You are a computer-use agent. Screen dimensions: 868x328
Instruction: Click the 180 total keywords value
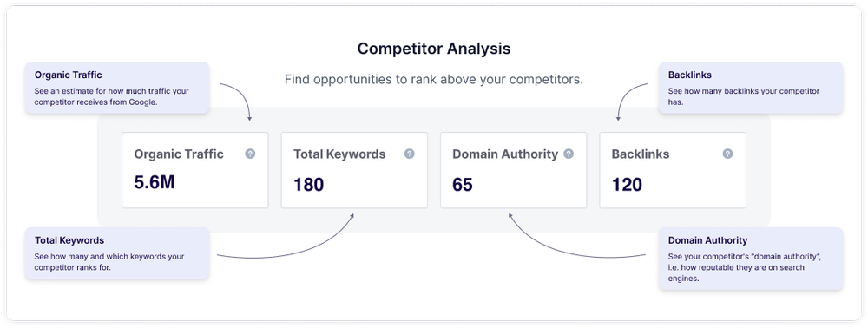point(308,184)
